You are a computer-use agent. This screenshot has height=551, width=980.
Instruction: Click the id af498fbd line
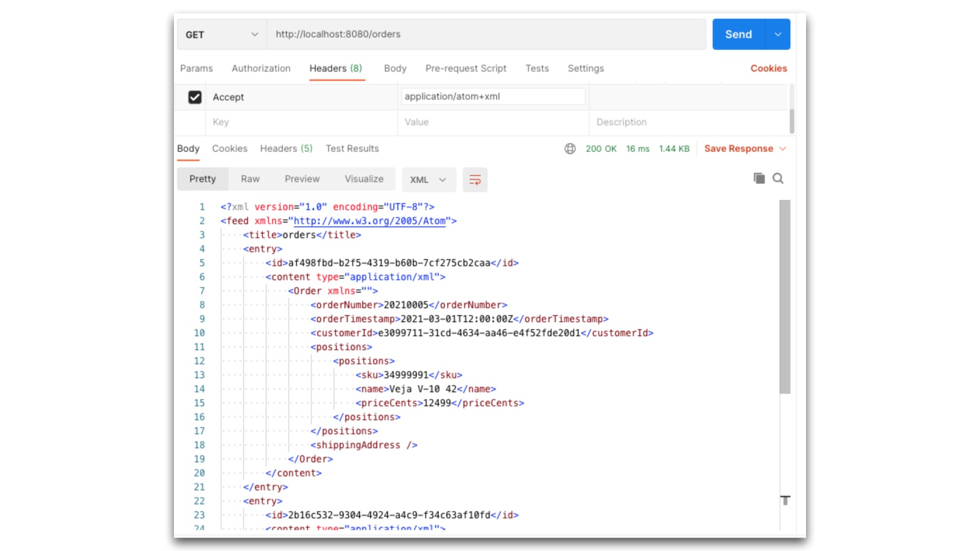pos(392,263)
